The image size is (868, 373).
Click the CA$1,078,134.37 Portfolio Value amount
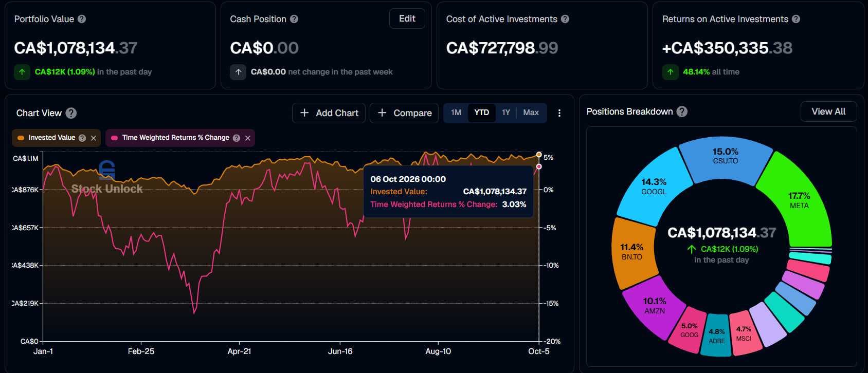[76, 48]
